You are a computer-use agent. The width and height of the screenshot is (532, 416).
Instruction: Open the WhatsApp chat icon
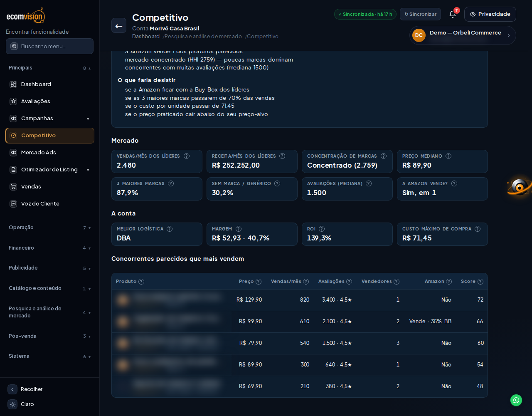[x=516, y=400]
